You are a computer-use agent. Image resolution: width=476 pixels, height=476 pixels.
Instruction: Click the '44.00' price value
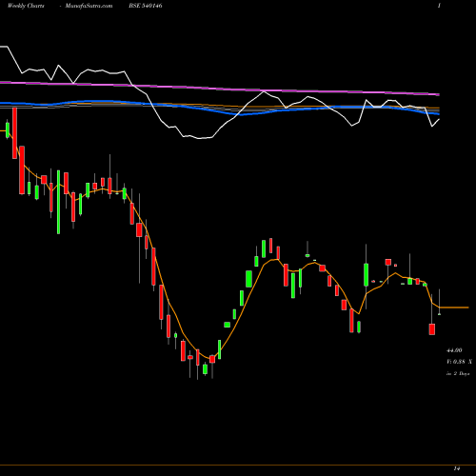pos(454,350)
